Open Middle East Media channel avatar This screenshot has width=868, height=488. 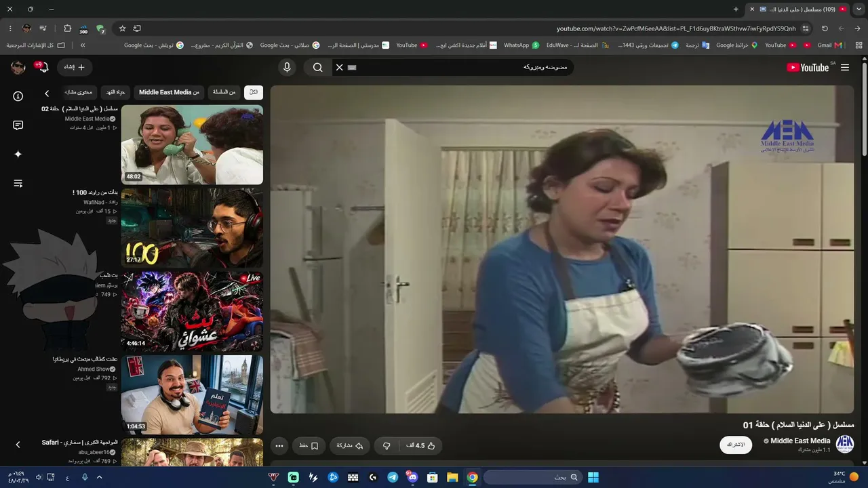click(845, 445)
